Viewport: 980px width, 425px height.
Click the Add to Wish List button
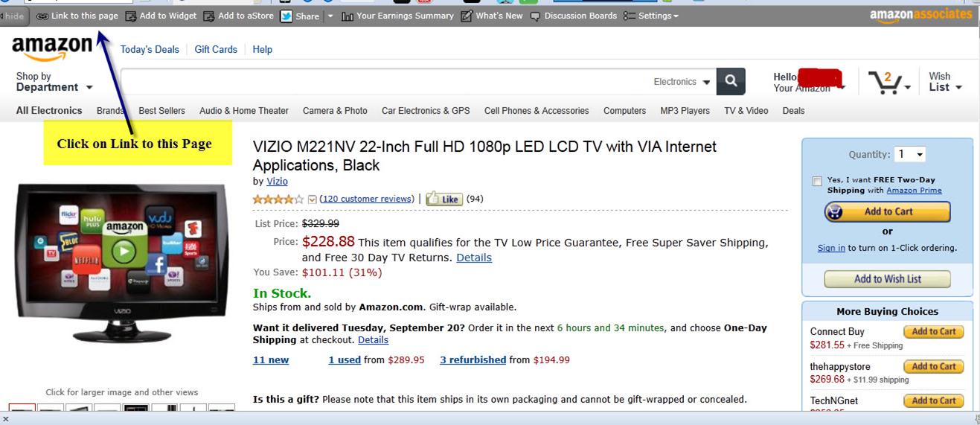coord(887,279)
